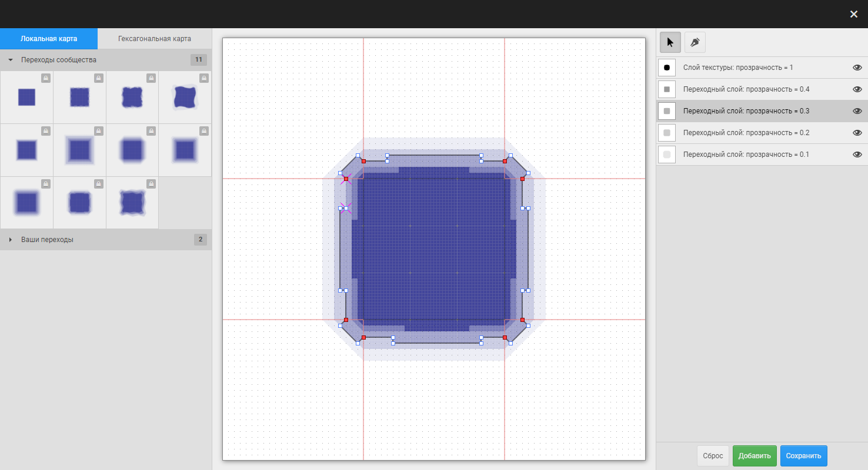This screenshot has width=868, height=470.
Task: Select the arrow pointer tool
Action: [670, 42]
